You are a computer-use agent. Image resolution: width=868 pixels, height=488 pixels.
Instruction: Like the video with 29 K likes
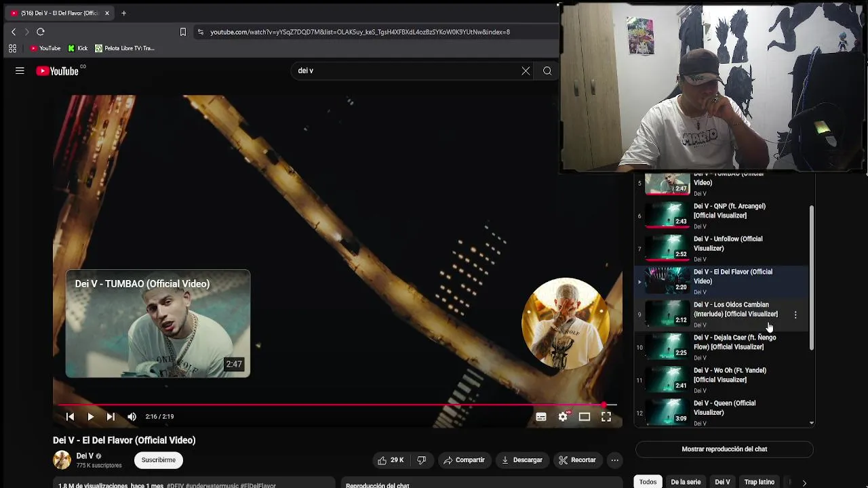(390, 460)
